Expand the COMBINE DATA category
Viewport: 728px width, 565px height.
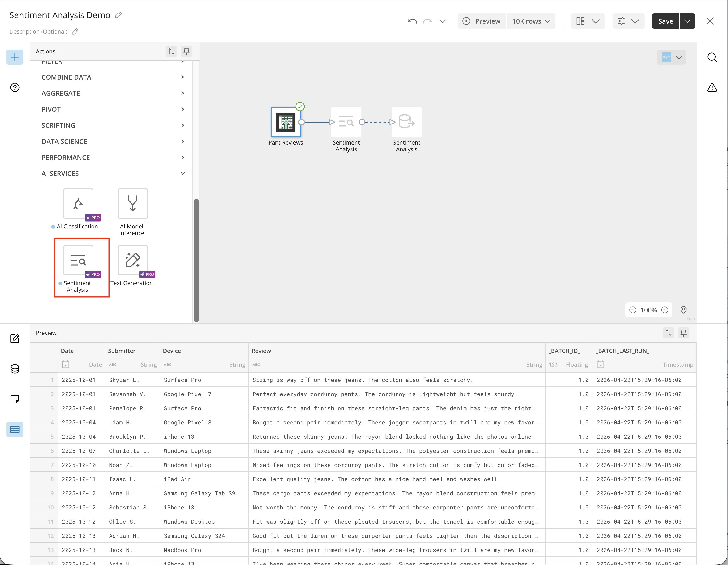pos(113,77)
